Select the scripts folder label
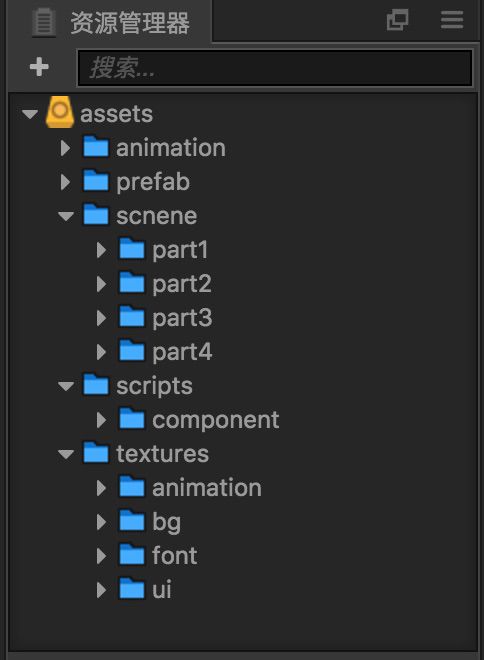 [x=154, y=386]
